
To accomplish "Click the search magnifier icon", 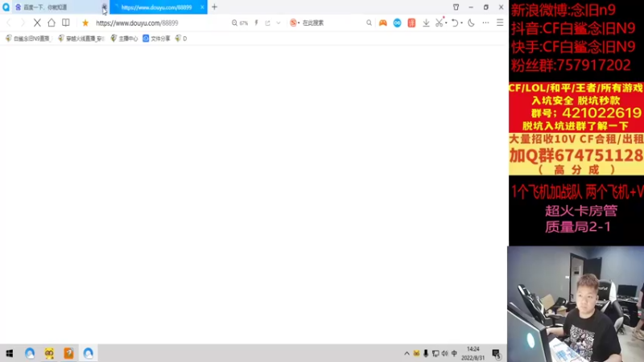I will [x=369, y=23].
